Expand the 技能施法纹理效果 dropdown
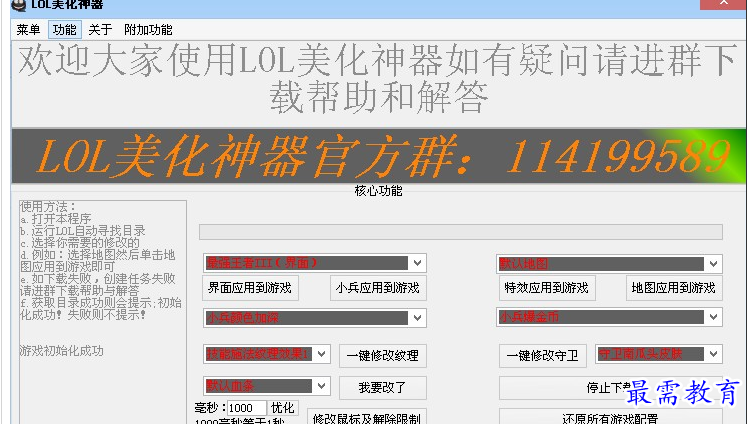 322,354
